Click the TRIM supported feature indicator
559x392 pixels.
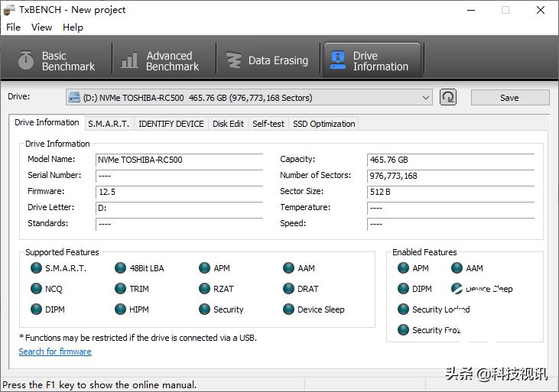121,289
